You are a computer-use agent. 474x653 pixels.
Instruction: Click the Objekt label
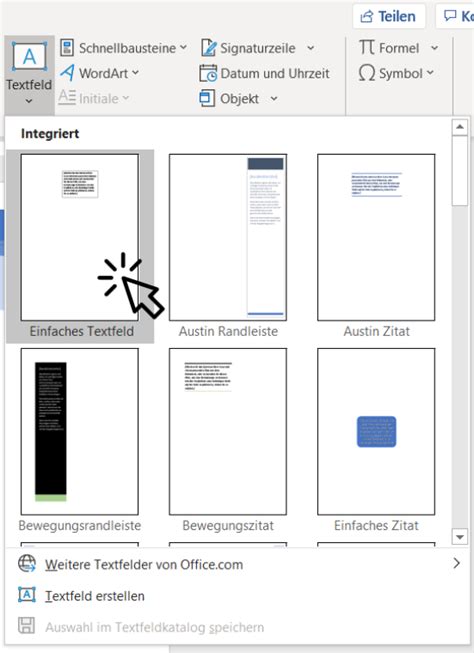pyautogui.click(x=239, y=99)
